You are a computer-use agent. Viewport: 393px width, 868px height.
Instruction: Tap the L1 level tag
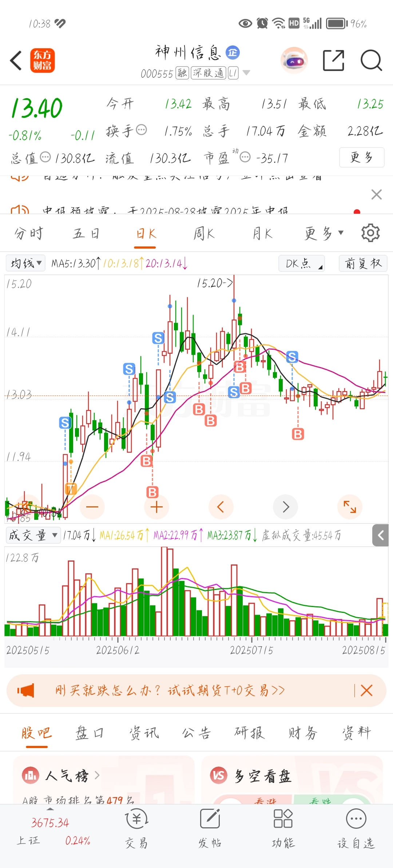(233, 73)
